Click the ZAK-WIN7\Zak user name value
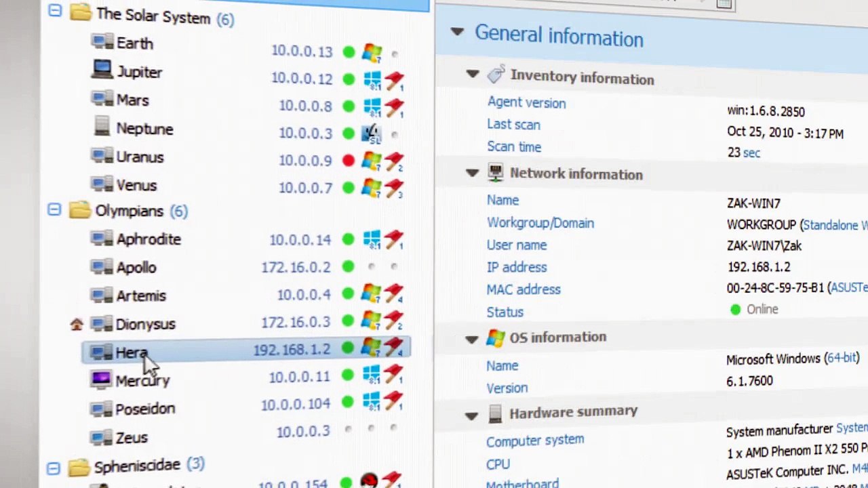 pyautogui.click(x=764, y=246)
